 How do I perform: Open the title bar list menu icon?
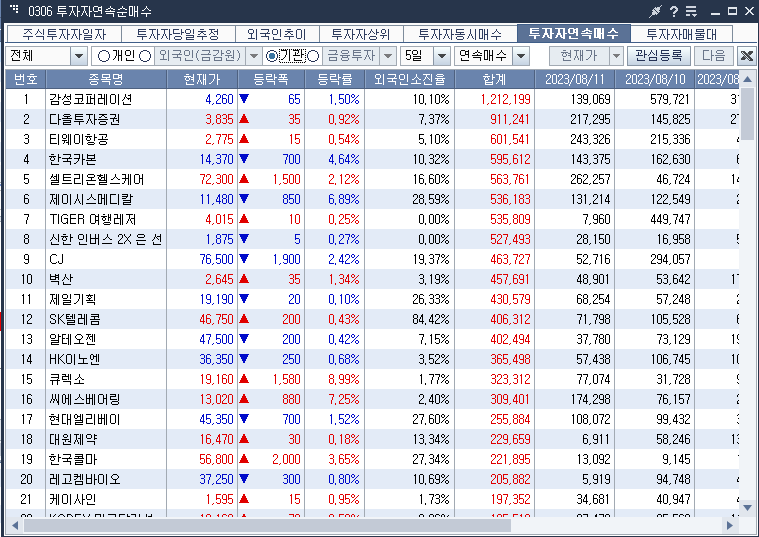point(691,11)
